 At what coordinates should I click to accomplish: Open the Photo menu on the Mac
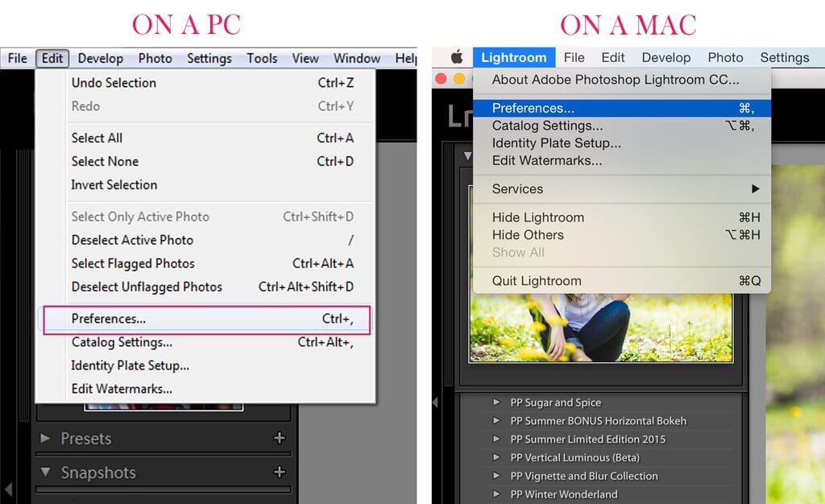[725, 57]
